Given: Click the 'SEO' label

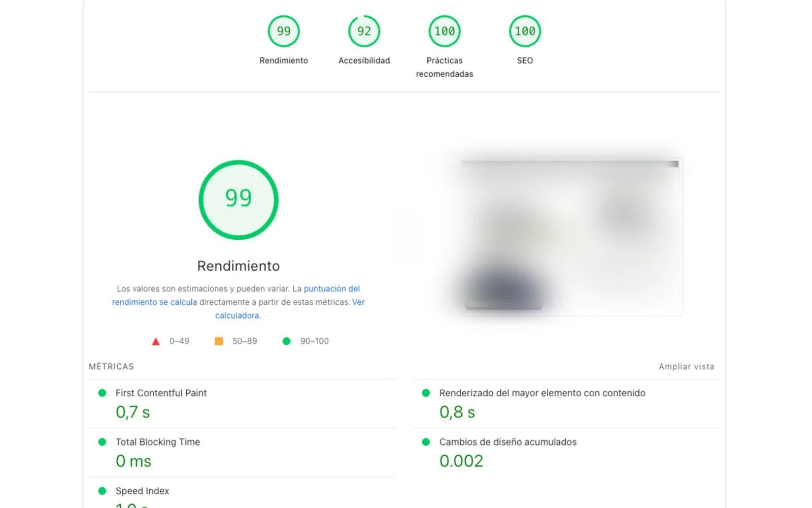Looking at the screenshot, I should click(x=525, y=60).
